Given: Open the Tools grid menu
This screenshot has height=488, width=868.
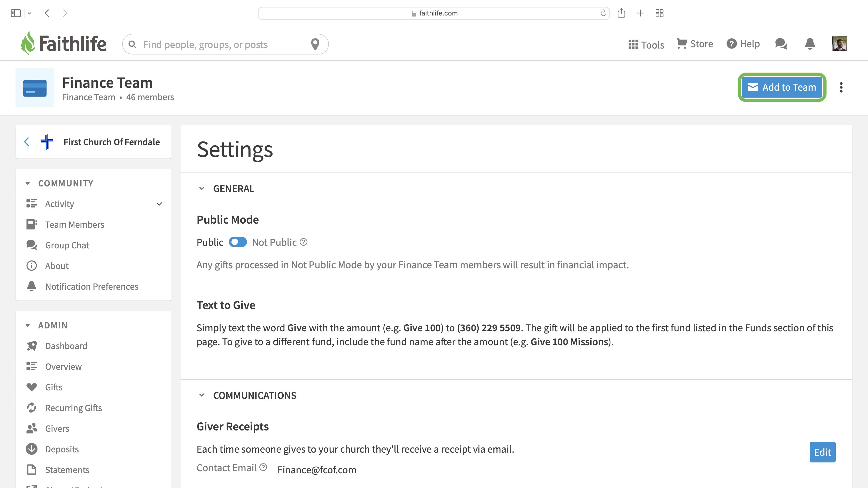Looking at the screenshot, I should (x=646, y=44).
